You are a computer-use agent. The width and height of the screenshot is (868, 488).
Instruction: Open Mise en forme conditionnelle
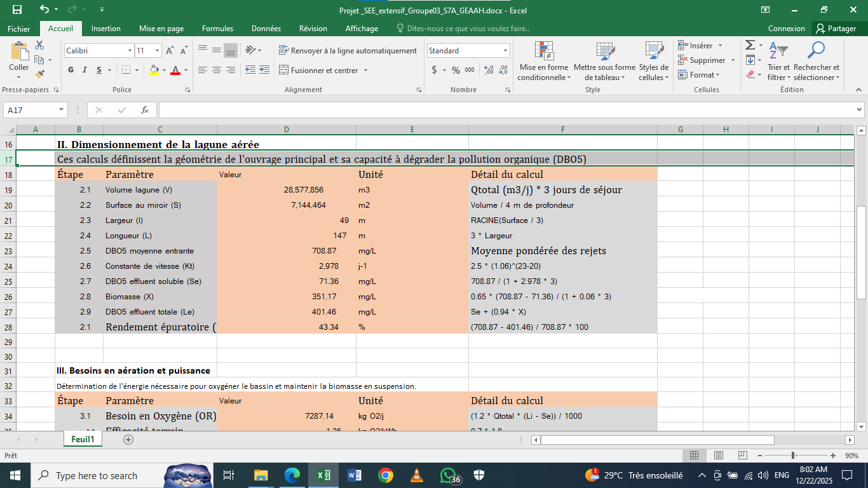coord(544,62)
